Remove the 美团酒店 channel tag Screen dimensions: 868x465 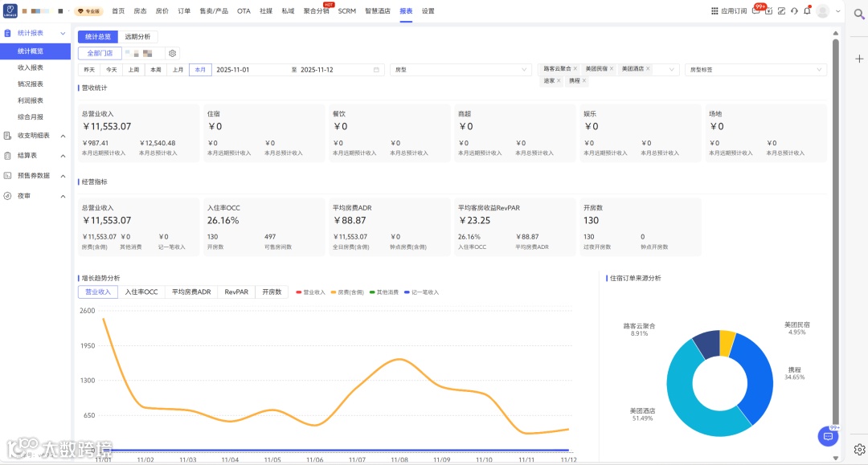click(648, 68)
